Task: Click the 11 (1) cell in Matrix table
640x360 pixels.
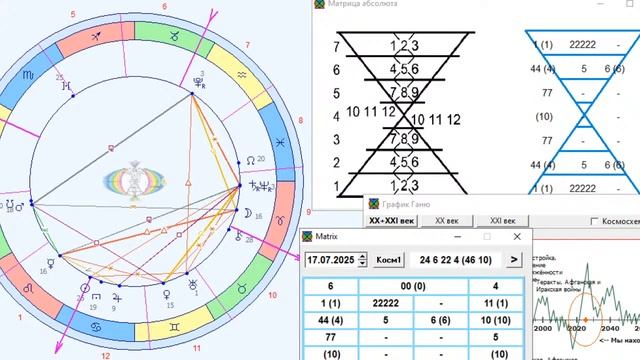Action: click(x=496, y=303)
